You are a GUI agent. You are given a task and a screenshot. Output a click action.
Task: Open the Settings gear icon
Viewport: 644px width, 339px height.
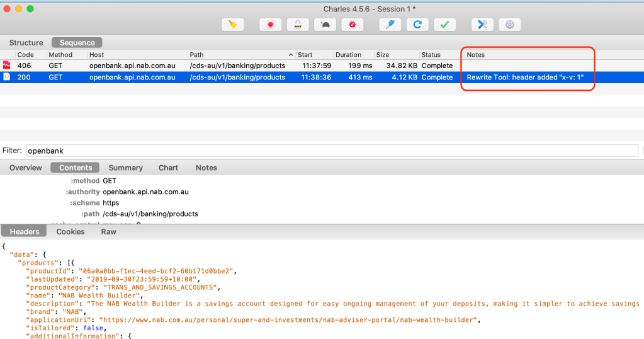point(510,25)
